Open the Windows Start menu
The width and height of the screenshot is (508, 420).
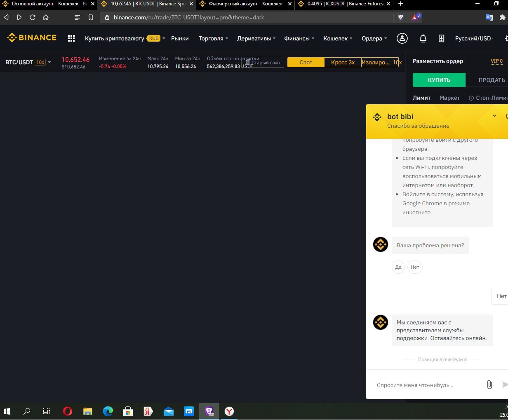pos(7,411)
